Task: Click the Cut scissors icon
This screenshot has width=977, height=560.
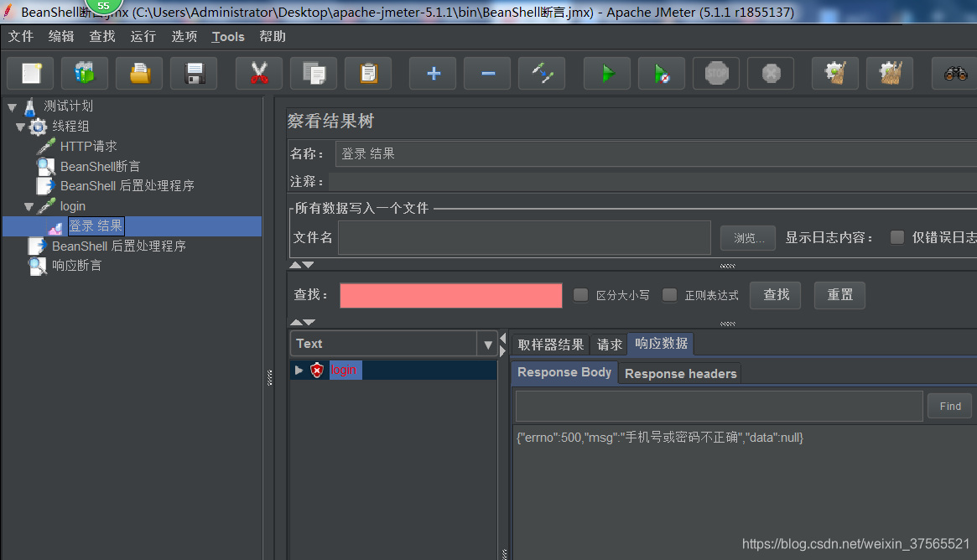Action: coord(259,74)
